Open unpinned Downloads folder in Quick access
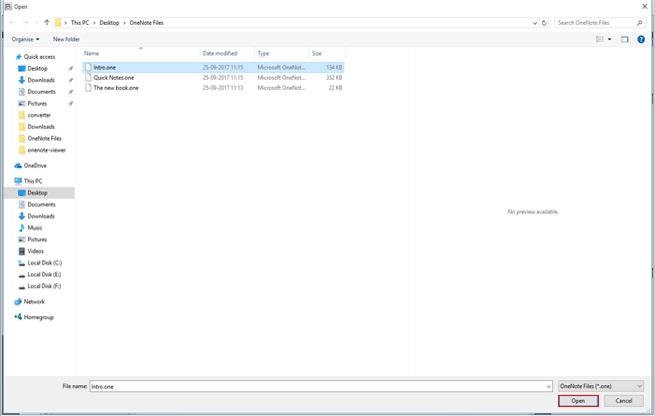655x416 pixels. tap(41, 127)
